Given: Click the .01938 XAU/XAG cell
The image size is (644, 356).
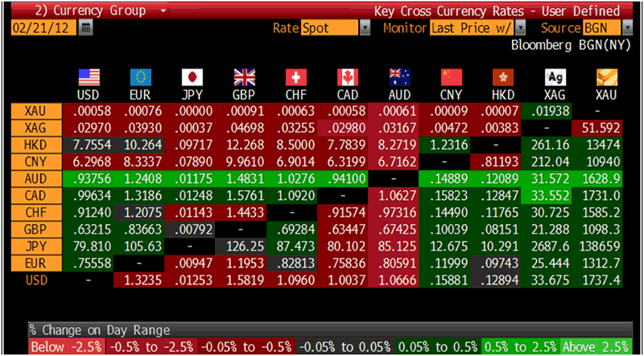Looking at the screenshot, I should pos(546,111).
